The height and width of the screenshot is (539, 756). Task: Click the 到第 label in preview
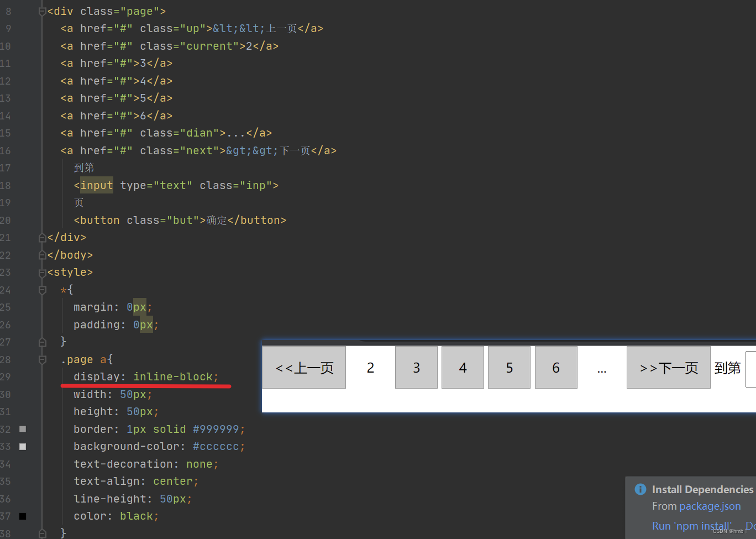[727, 368]
